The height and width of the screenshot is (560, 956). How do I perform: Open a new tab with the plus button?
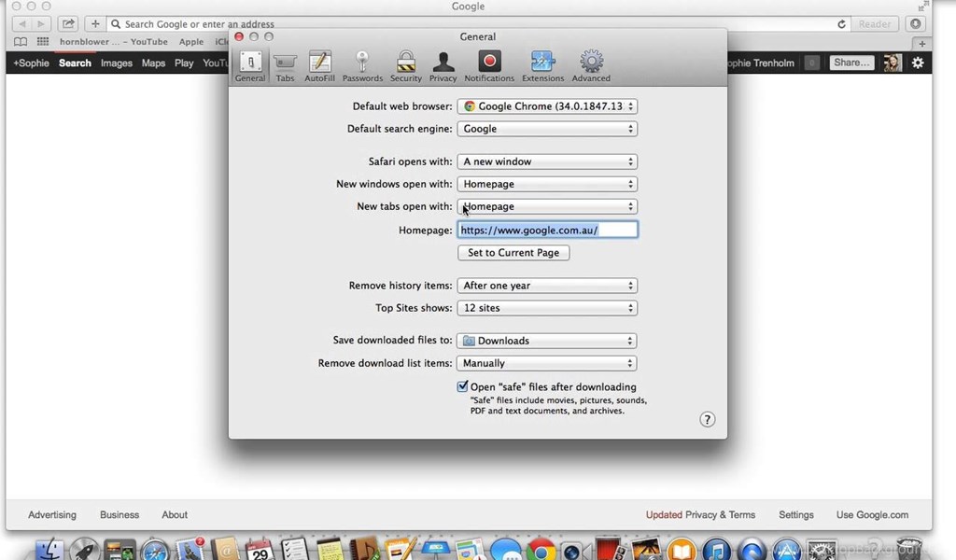tap(921, 44)
